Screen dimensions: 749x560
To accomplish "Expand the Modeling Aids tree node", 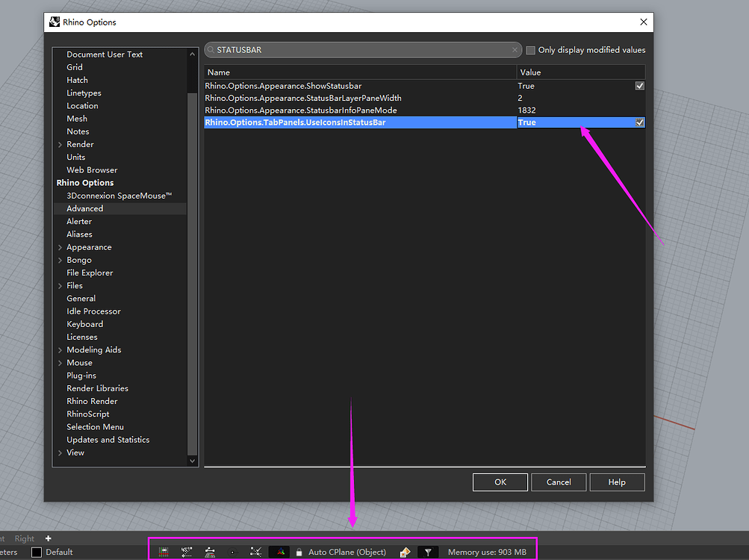I will coord(60,350).
